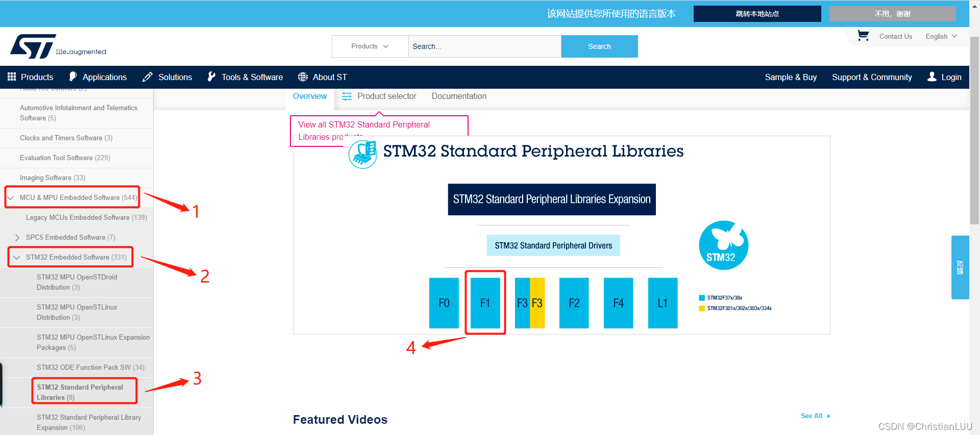Select STM32 Standard Peripheral Libraries (8)
This screenshot has height=435, width=980.
point(80,393)
